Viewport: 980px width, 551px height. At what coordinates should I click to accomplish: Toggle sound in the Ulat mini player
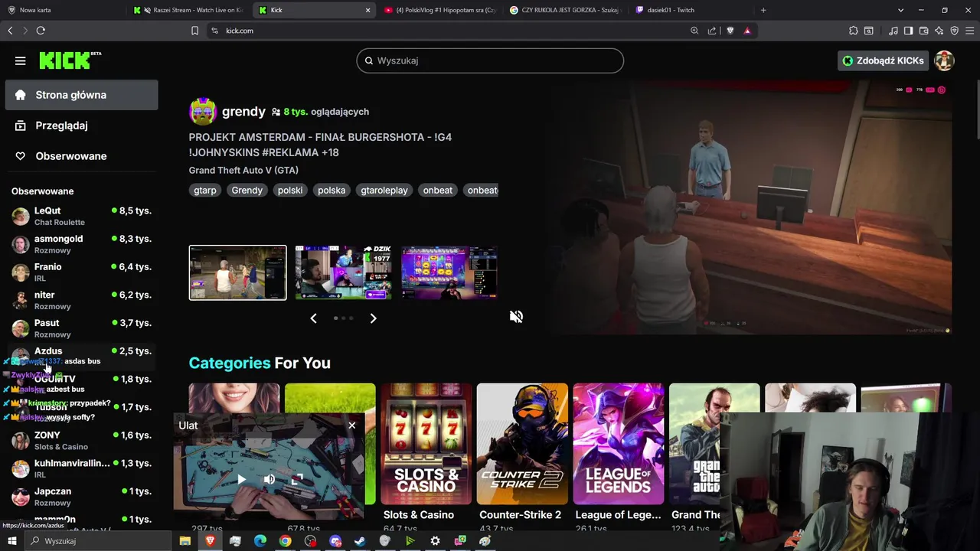(269, 480)
